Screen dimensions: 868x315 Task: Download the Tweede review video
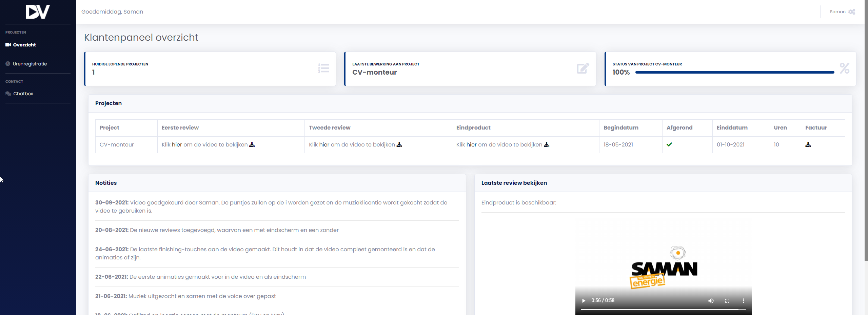coord(399,144)
